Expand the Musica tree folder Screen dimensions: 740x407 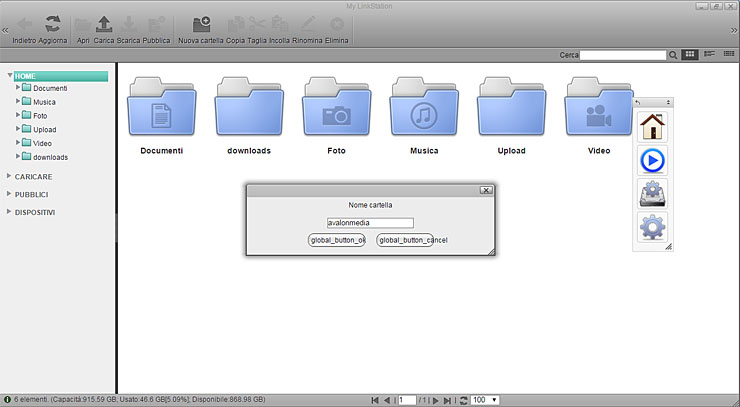(19, 101)
